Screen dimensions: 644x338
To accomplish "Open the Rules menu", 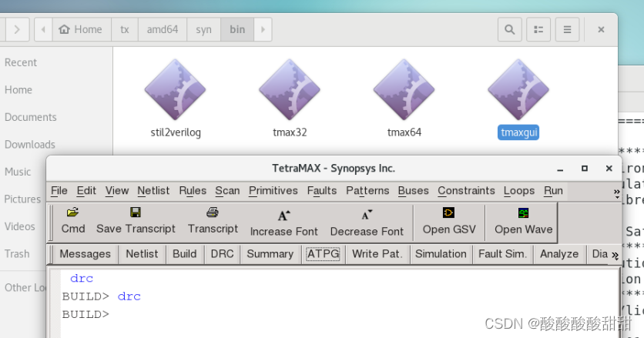I will pyautogui.click(x=193, y=191).
